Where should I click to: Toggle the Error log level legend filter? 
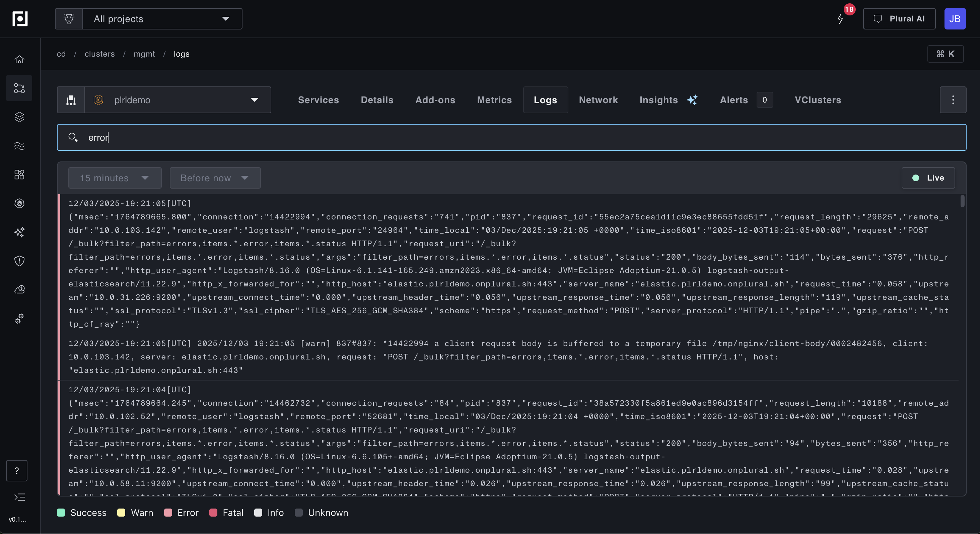[181, 513]
